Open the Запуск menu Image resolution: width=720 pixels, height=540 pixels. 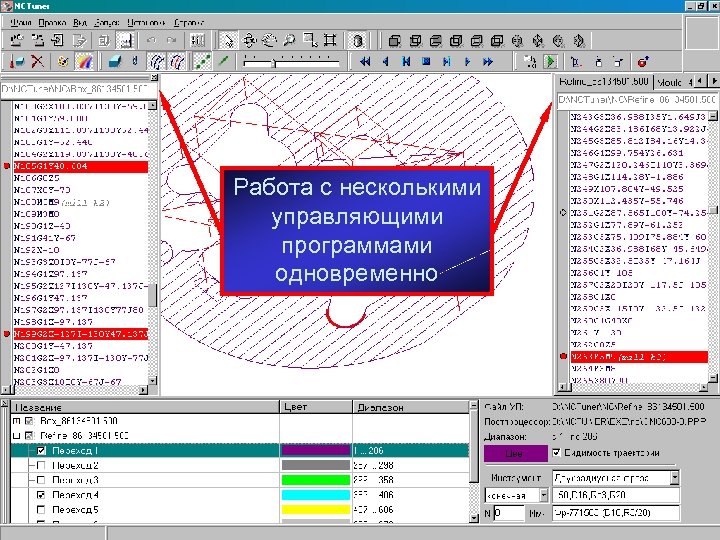point(107,22)
